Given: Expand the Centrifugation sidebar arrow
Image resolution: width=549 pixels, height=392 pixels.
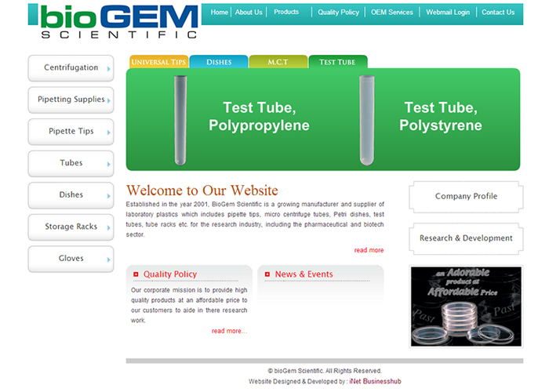Looking at the screenshot, I should (108, 69).
